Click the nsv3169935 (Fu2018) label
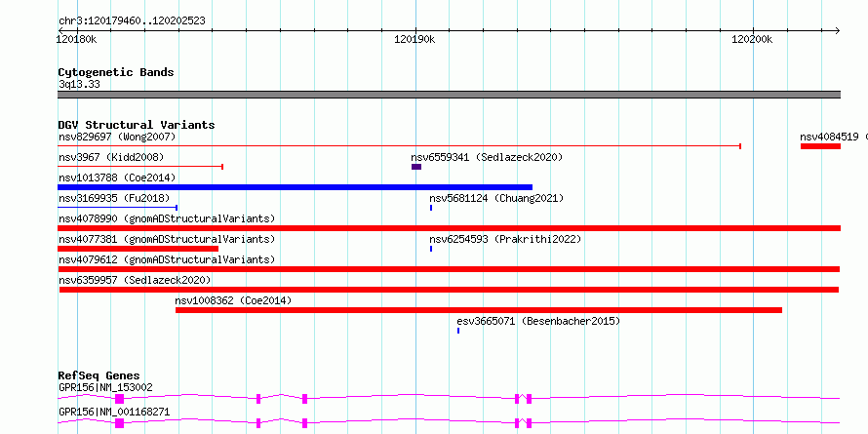 [114, 198]
